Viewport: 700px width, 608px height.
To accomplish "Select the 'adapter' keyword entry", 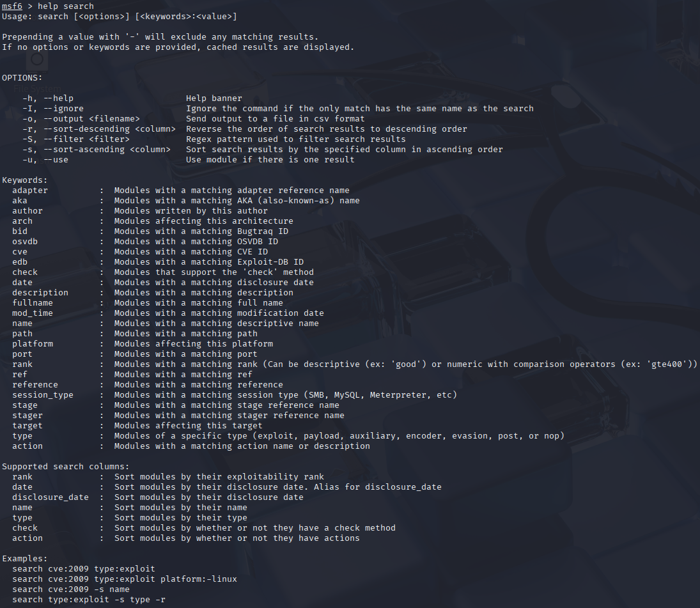I will coord(30,191).
